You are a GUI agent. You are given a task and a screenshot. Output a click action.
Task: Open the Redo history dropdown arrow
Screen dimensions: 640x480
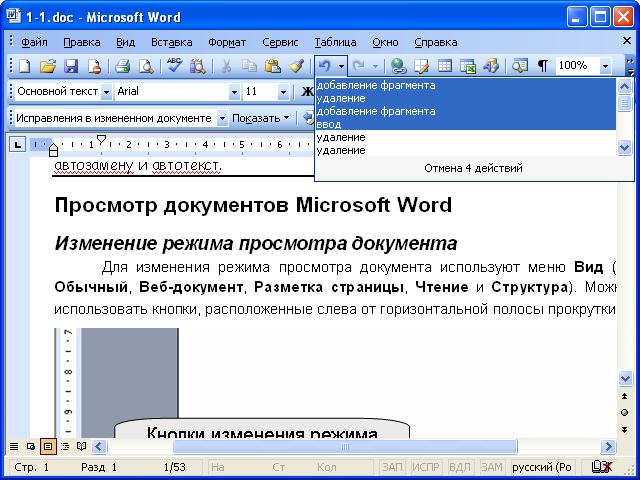[x=376, y=66]
